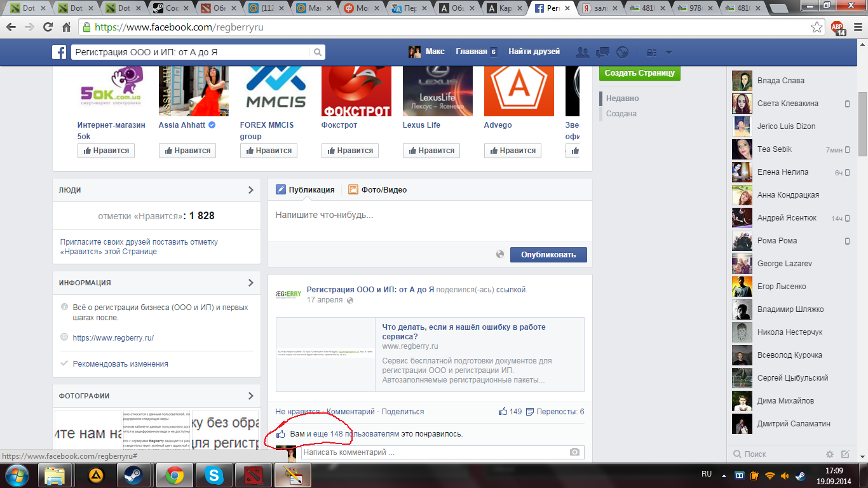The height and width of the screenshot is (488, 868).
Task: Open the chat settings gear icon
Action: [830, 454]
